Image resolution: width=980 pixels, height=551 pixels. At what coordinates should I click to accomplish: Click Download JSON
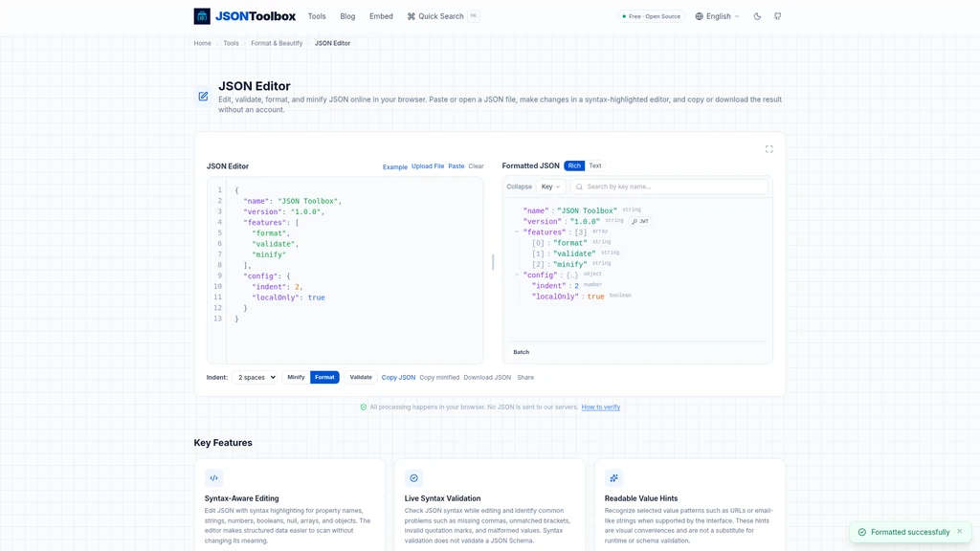point(487,377)
